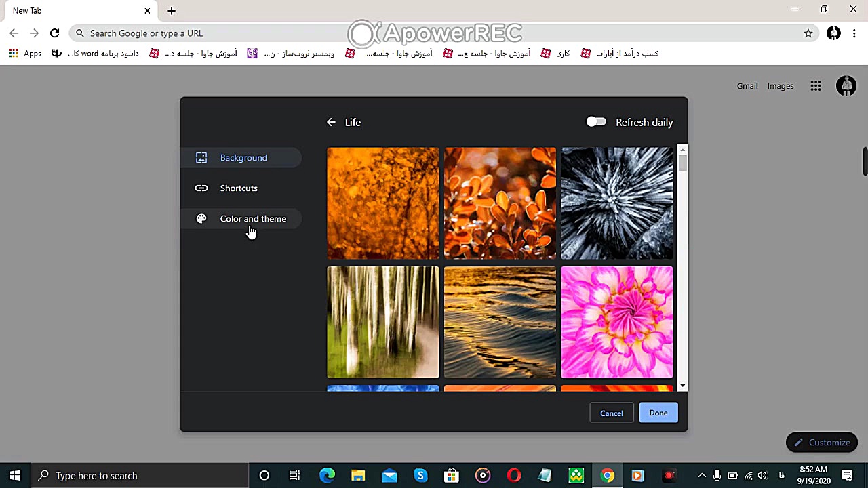Click the bookmark star in the address bar
The width and height of the screenshot is (868, 488).
808,33
